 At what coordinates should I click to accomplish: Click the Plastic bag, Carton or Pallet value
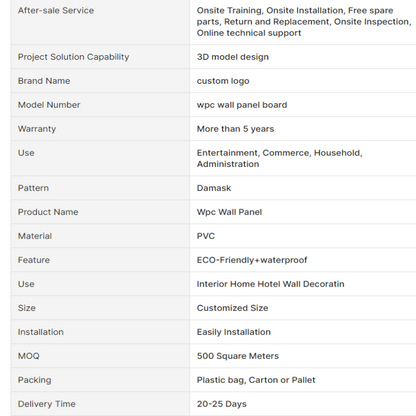[x=256, y=380]
